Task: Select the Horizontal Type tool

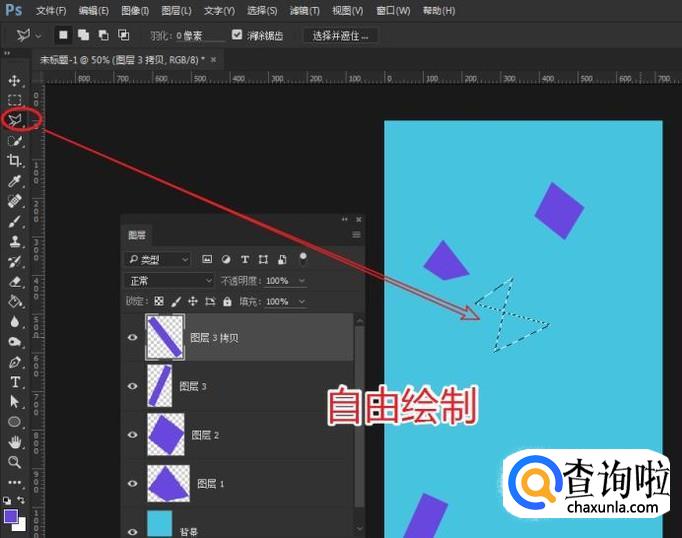Action: point(15,381)
